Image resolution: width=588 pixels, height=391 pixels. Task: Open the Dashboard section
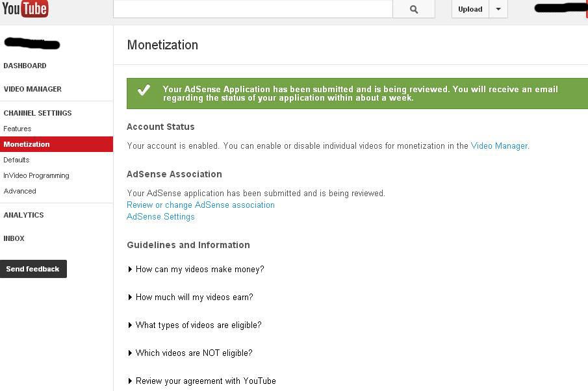pos(25,66)
